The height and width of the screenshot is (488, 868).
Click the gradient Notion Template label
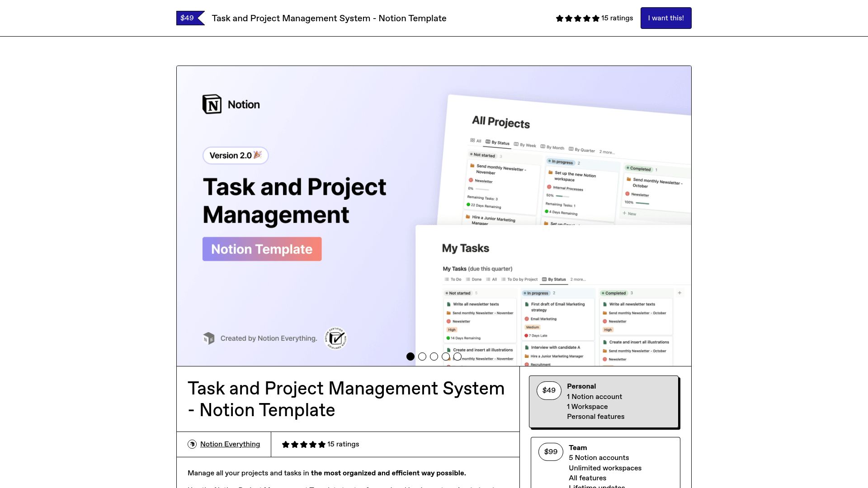tap(262, 249)
